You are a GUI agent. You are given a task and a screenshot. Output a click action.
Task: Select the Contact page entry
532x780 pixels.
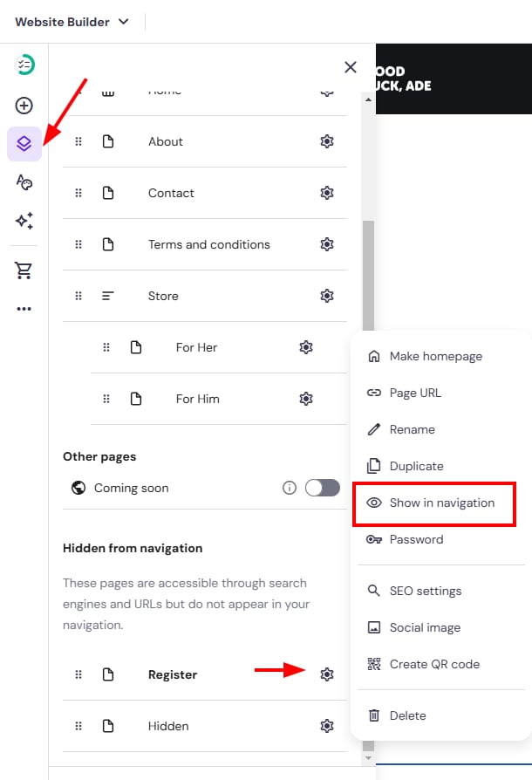coord(171,193)
